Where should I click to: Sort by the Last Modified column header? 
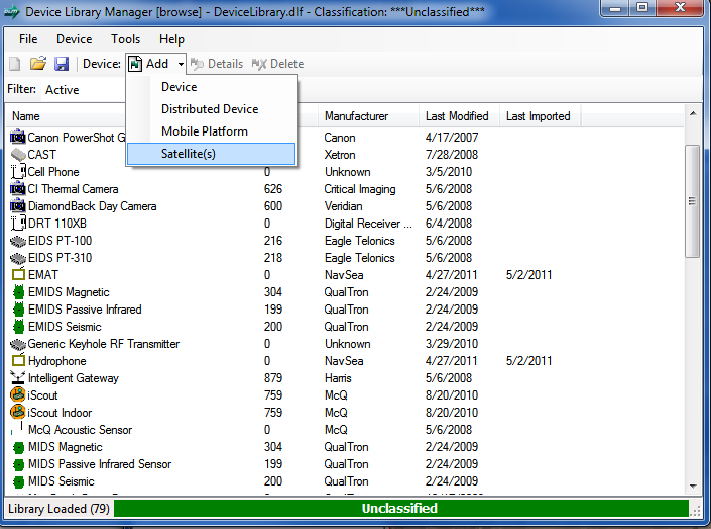(457, 116)
